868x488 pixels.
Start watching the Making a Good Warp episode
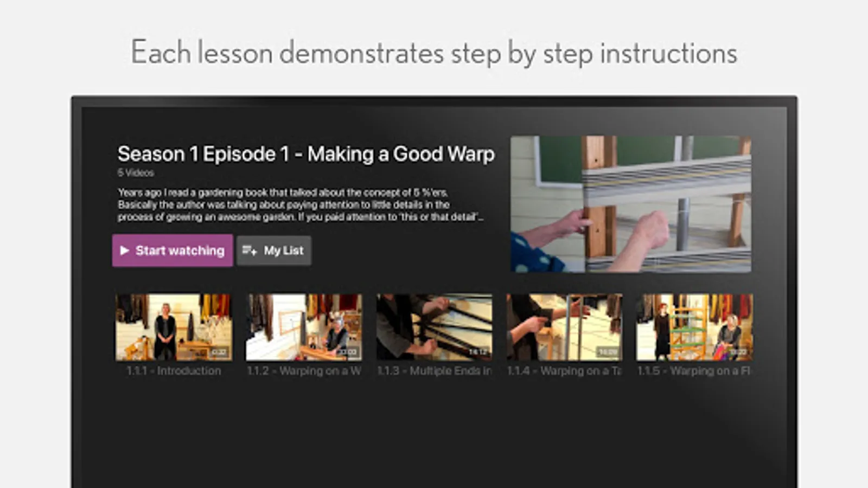tap(173, 251)
